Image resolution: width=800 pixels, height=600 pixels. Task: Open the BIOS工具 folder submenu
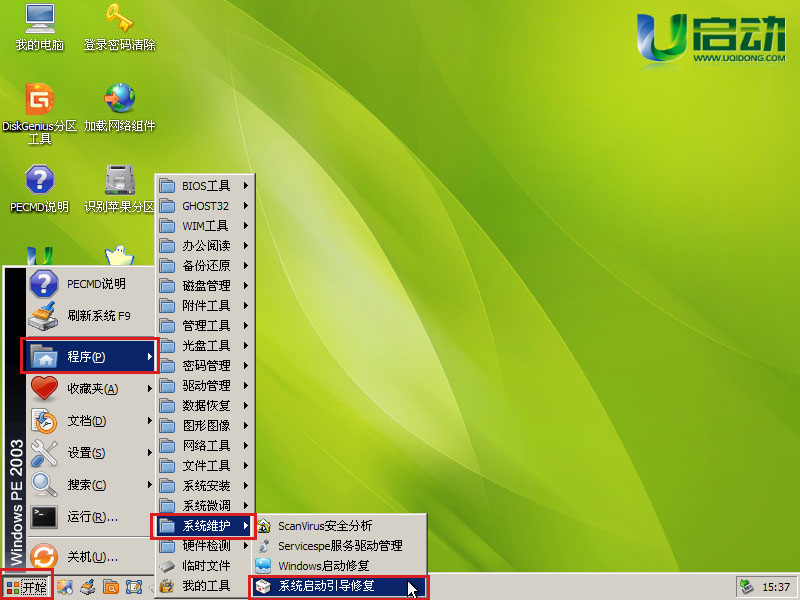coord(205,186)
